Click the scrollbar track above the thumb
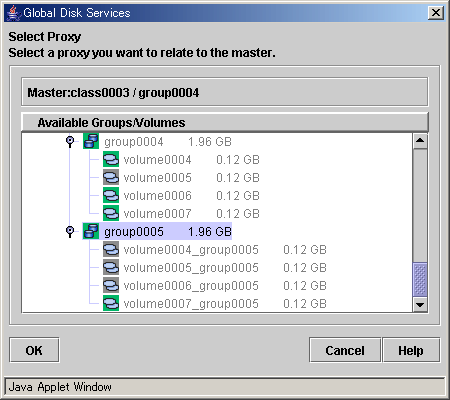 pos(420,205)
